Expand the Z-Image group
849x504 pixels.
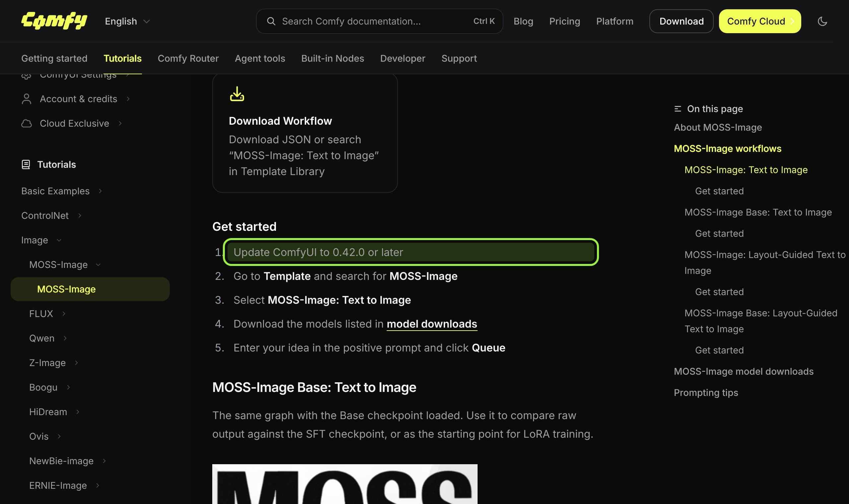(x=76, y=363)
